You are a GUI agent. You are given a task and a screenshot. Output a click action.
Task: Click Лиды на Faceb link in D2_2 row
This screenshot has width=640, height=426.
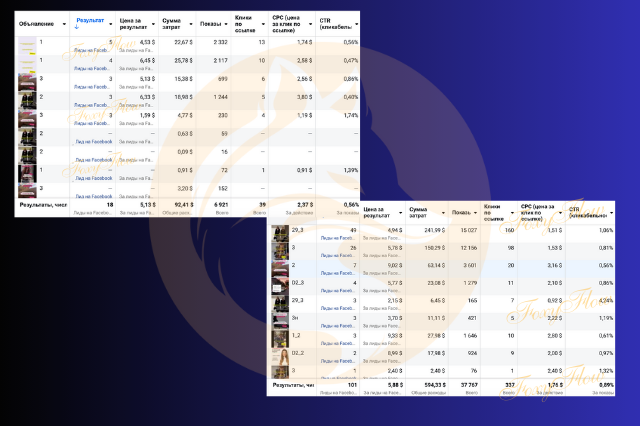click(338, 361)
